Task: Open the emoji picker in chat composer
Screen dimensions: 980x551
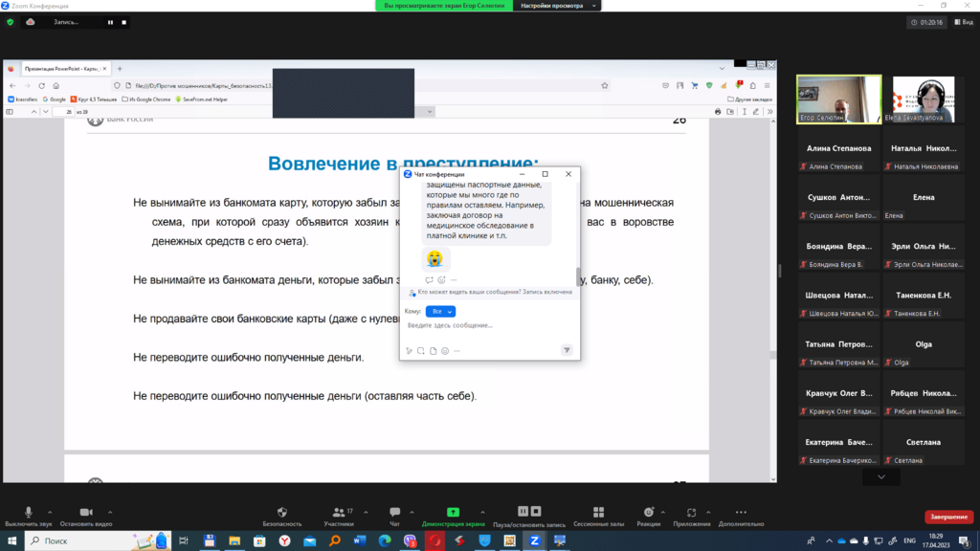Action: pos(445,351)
